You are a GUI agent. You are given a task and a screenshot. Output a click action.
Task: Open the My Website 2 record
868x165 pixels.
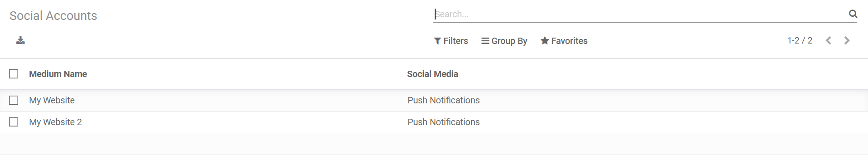(55, 122)
